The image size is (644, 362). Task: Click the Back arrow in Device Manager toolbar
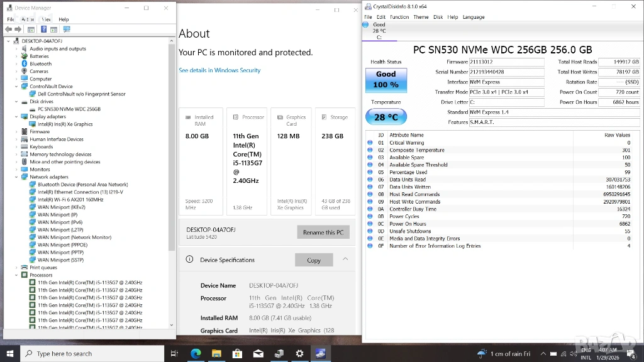(8, 30)
